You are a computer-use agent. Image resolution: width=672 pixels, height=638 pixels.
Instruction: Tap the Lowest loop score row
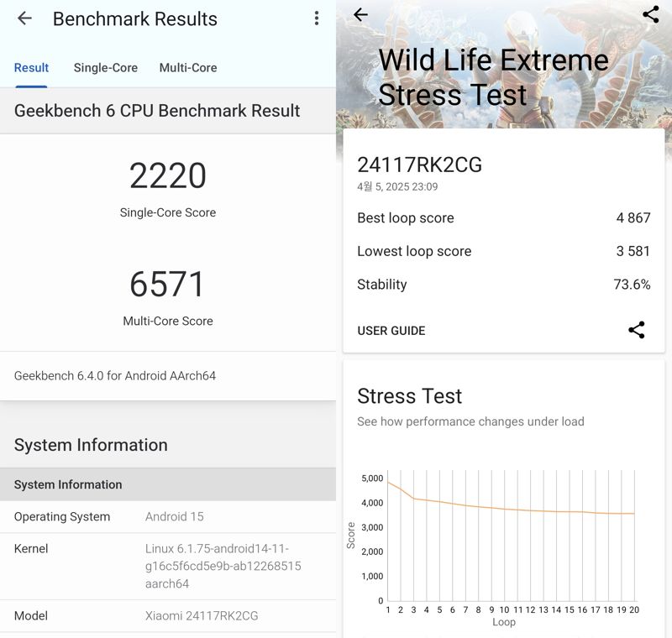point(503,251)
